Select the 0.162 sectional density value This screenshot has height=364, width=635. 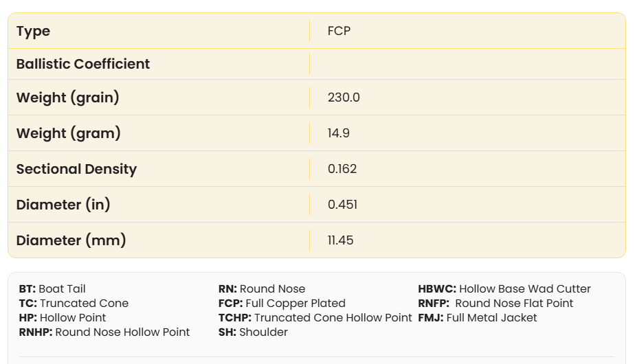coord(342,169)
